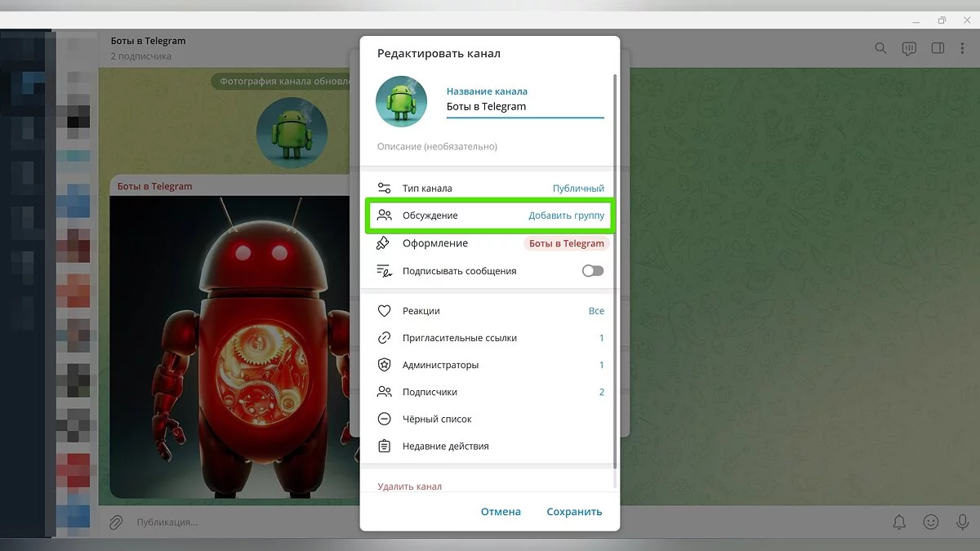Click the Редактировать канал dialog title
This screenshot has width=980, height=551.
tap(439, 54)
